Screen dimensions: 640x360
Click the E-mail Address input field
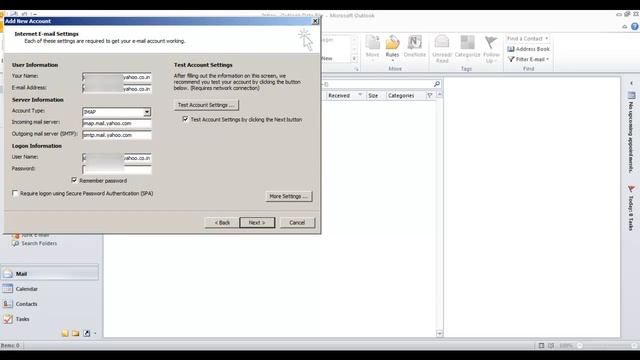pyautogui.click(x=117, y=89)
